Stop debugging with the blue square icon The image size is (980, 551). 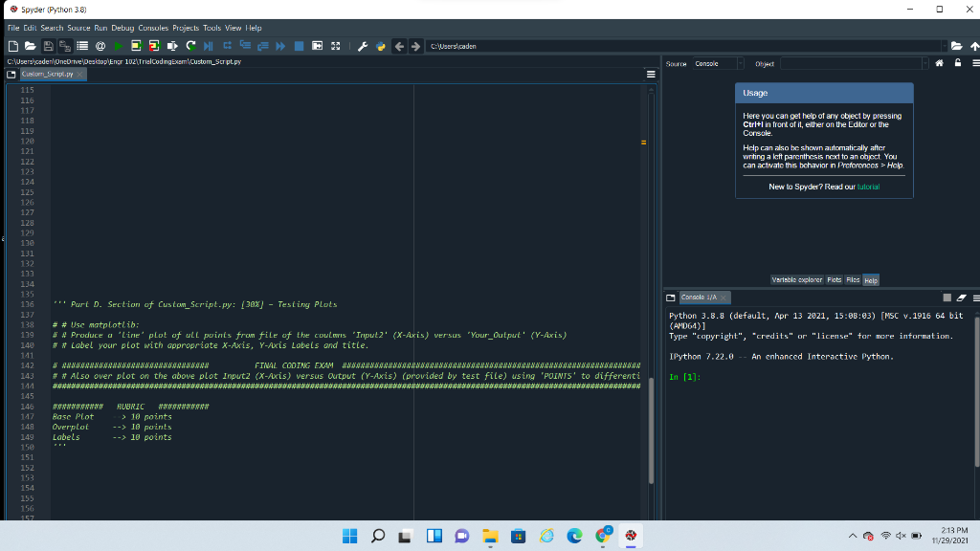[298, 46]
